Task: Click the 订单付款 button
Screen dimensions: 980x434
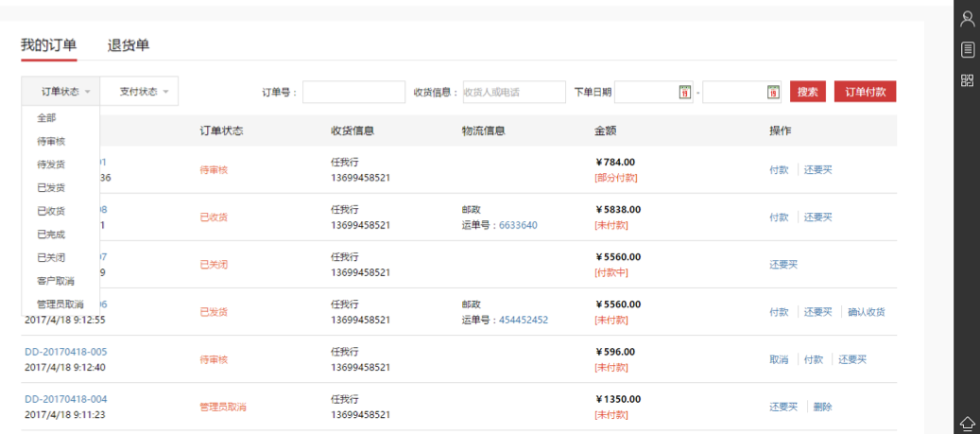Action: [865, 92]
